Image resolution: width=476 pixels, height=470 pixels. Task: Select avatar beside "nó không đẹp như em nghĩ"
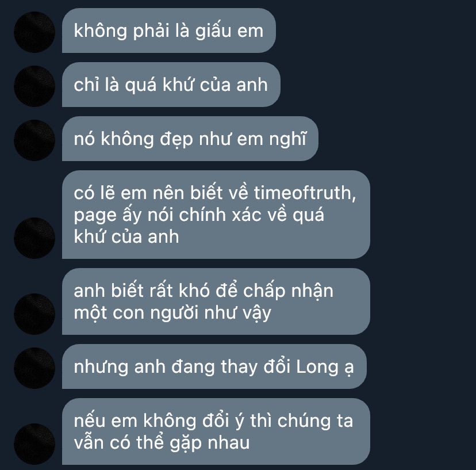(34, 140)
